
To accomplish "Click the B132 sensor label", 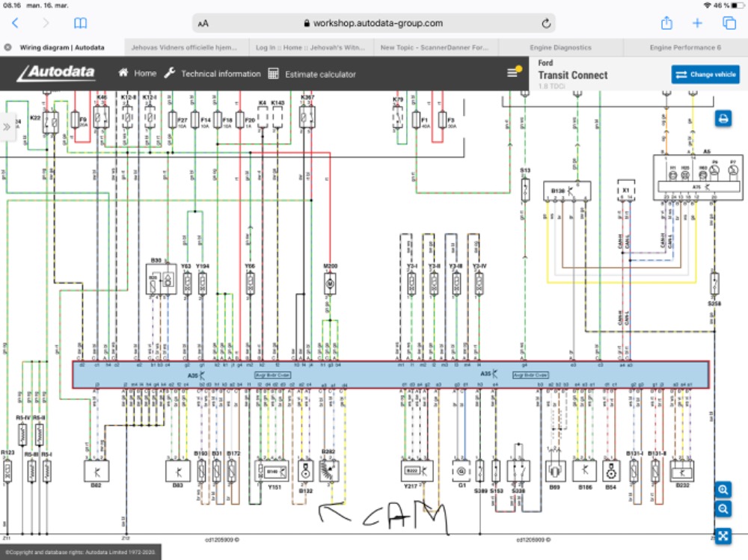I will coord(306,490).
